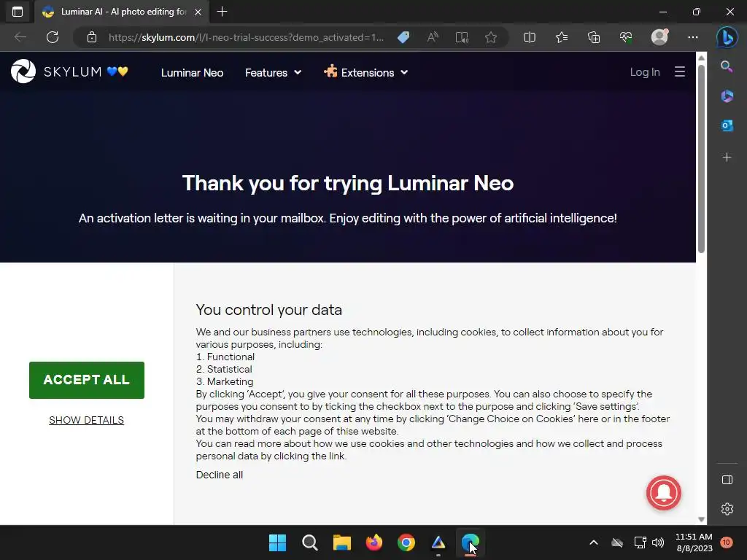Open the browser essentials heart icon
747x560 pixels.
pyautogui.click(x=626, y=37)
